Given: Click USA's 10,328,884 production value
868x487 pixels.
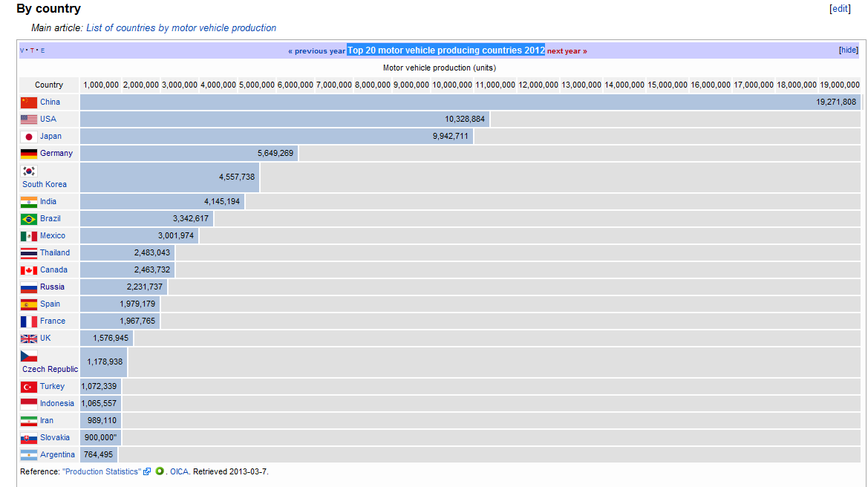Looking at the screenshot, I should pos(465,119).
